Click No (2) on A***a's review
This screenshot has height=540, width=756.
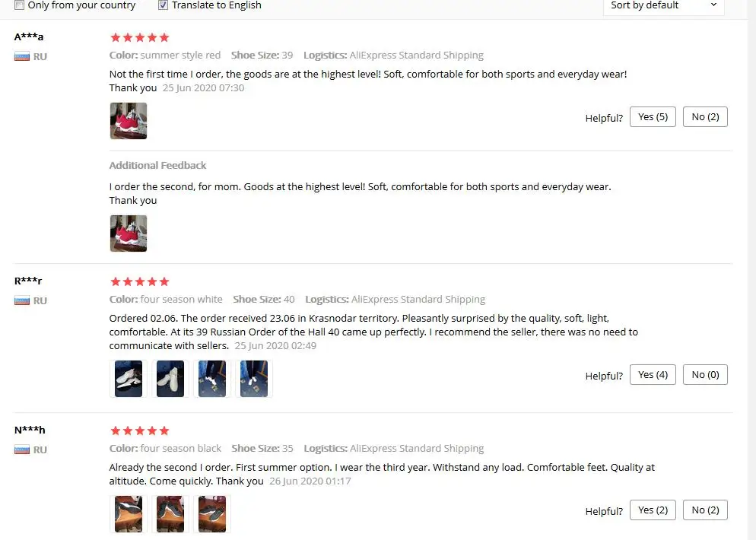coord(705,116)
